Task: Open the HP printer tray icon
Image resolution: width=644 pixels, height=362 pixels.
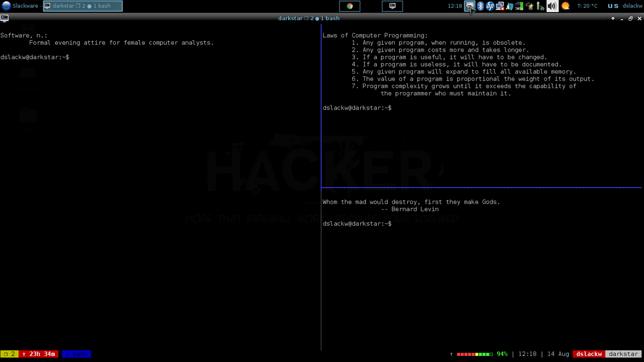Action: (490, 6)
